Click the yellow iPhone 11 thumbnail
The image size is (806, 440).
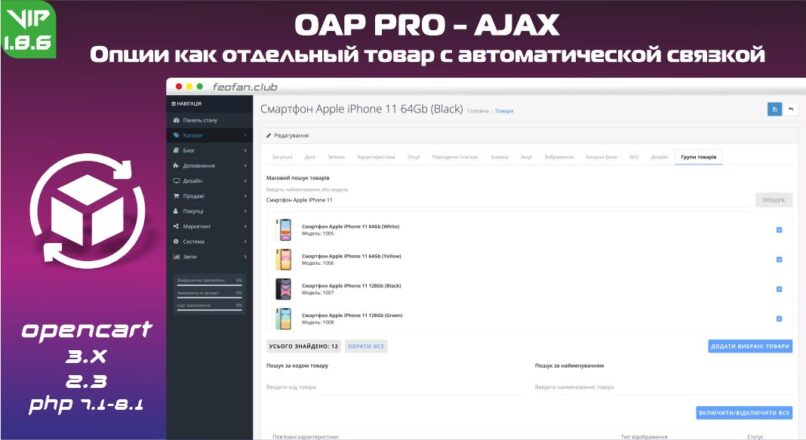click(x=283, y=260)
